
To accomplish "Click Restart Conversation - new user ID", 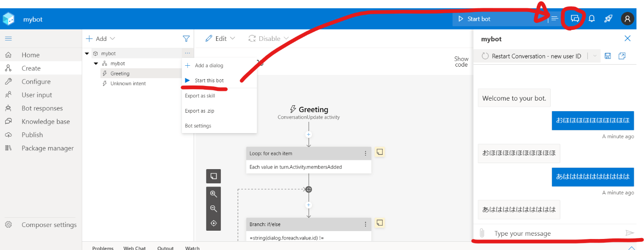I will coord(531,56).
